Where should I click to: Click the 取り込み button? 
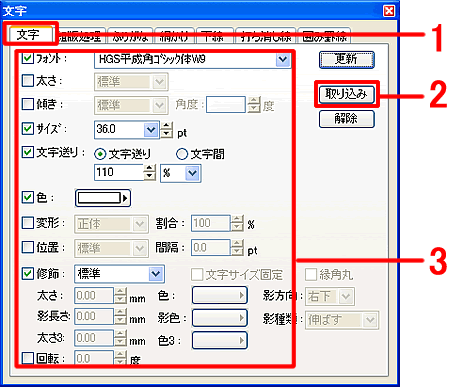pyautogui.click(x=347, y=94)
